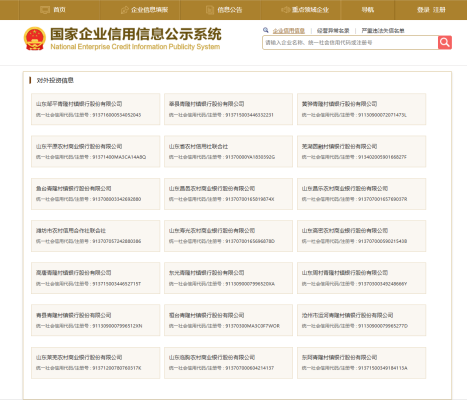The image size is (467, 406).
Task: Click small magnifier icon beside 企业信用信息
Action: pos(266,30)
